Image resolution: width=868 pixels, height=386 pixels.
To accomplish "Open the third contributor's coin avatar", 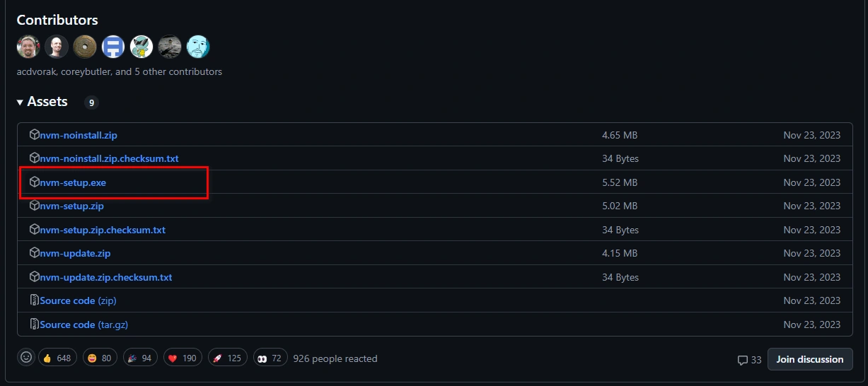I will pyautogui.click(x=85, y=47).
